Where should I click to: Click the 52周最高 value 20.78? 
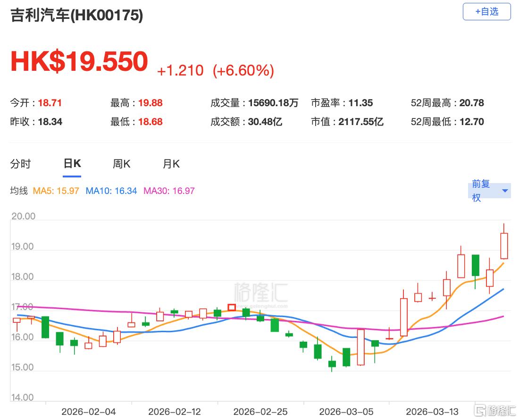(x=471, y=102)
